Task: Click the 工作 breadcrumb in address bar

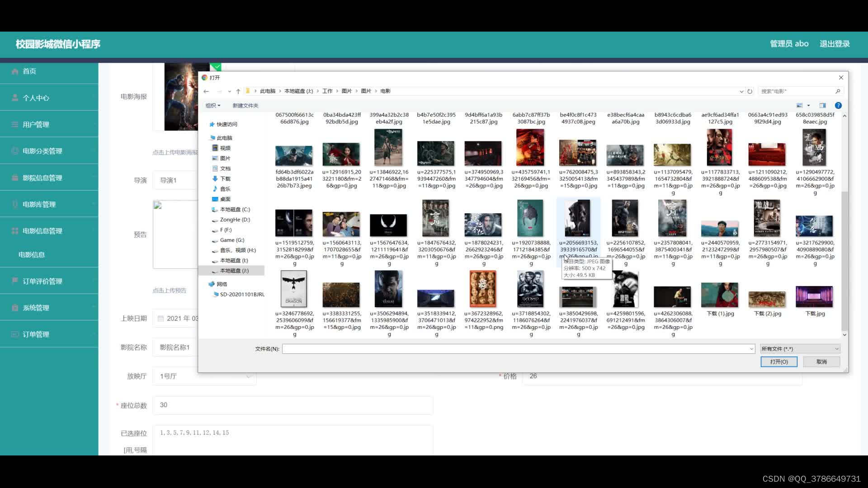Action: (327, 91)
